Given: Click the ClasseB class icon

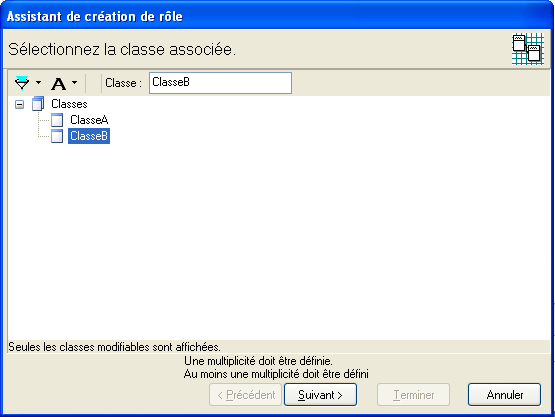Looking at the screenshot, I should (x=57, y=136).
